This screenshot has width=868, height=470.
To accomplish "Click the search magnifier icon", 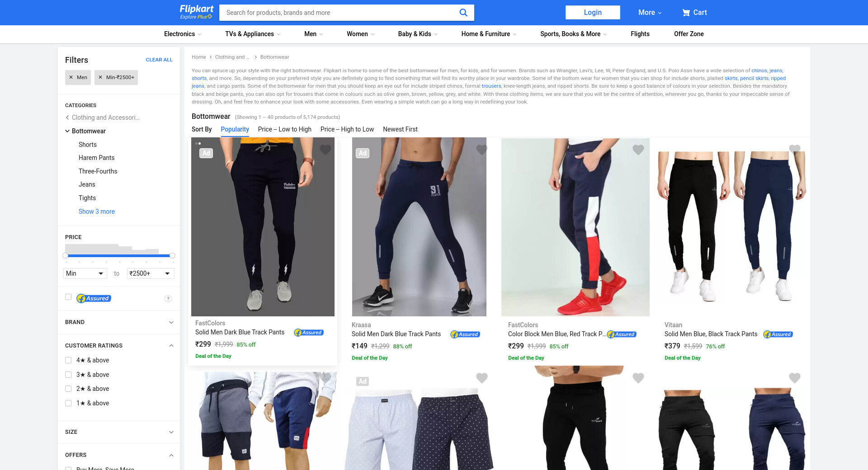I will tap(463, 13).
